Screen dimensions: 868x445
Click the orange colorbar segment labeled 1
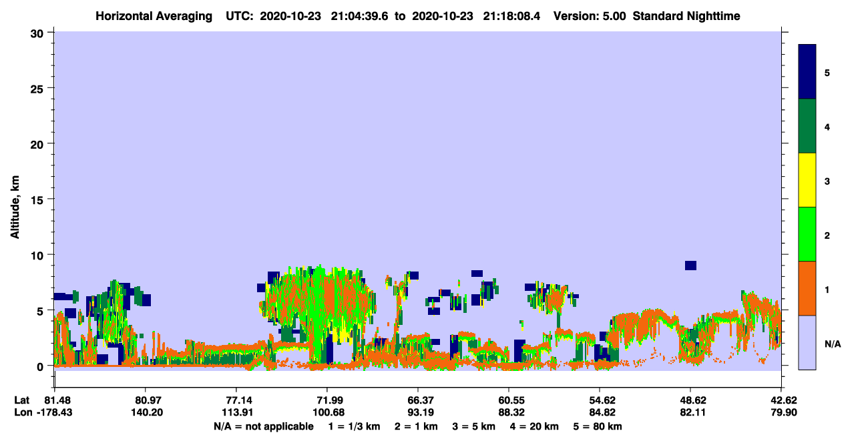click(807, 288)
